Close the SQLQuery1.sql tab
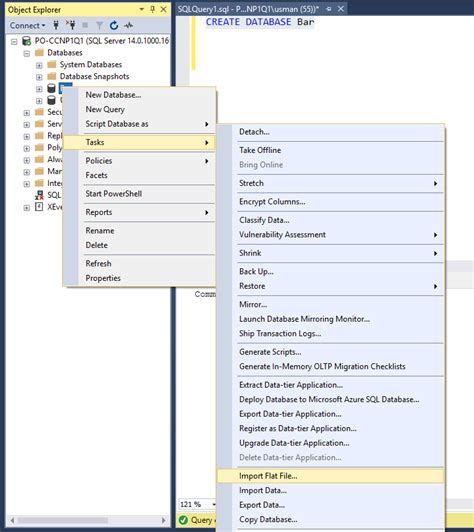The width and height of the screenshot is (474, 532). click(x=341, y=9)
